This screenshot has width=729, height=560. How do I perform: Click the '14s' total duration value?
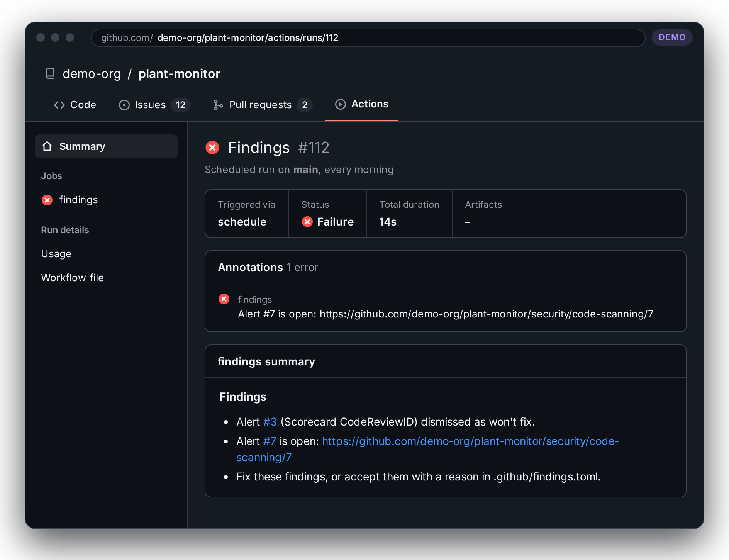[388, 222]
